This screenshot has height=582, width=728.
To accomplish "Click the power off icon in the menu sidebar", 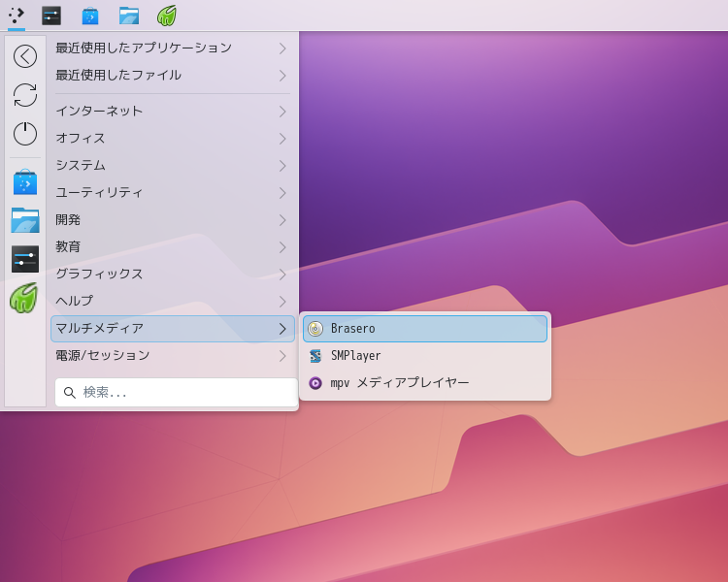I will point(25,134).
